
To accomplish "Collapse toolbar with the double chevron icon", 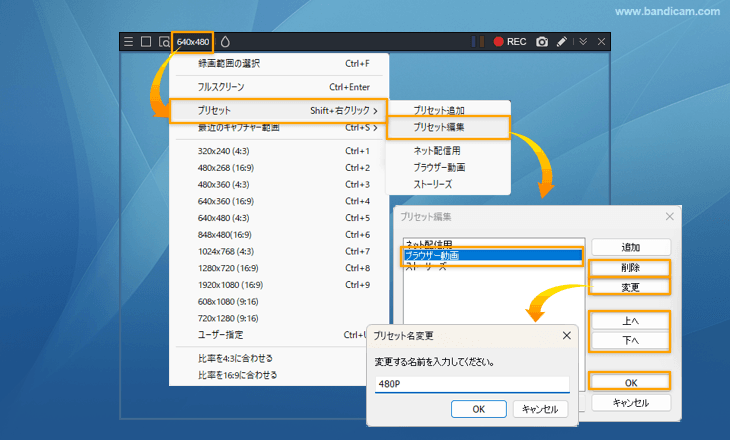I will [583, 42].
